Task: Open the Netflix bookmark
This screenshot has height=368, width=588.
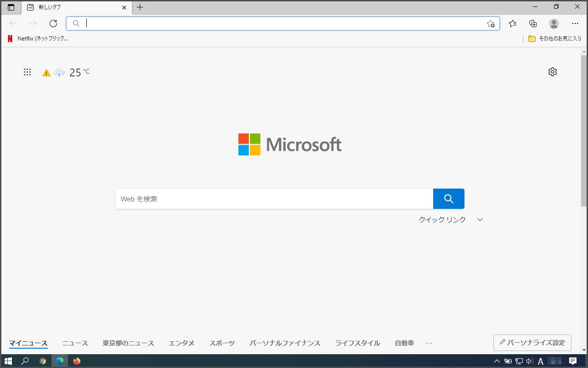Action: (38, 39)
